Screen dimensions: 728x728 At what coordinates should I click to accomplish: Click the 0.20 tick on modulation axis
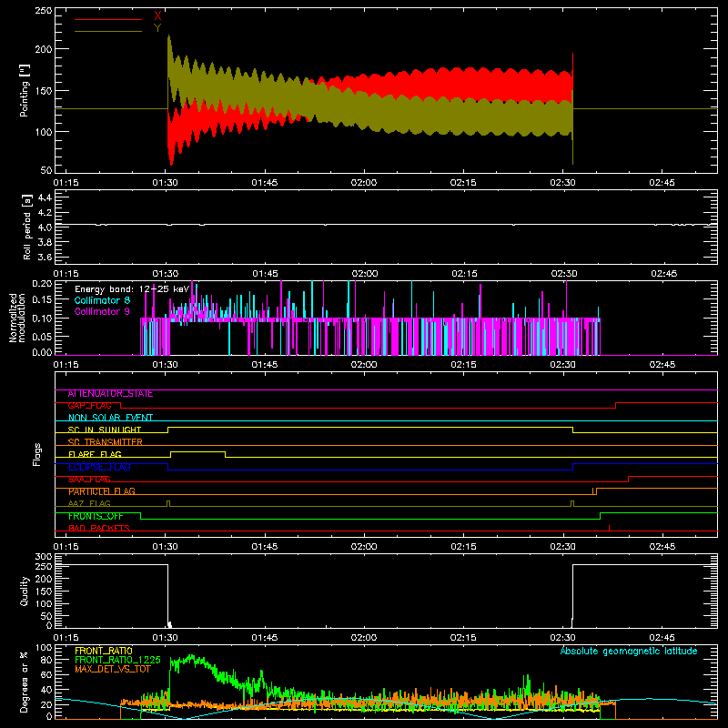point(42,284)
